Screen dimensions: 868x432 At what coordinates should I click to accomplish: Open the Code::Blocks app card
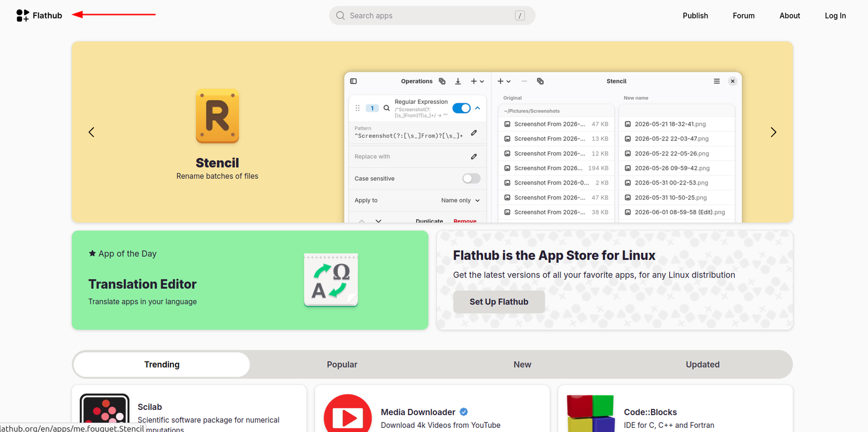click(x=675, y=409)
